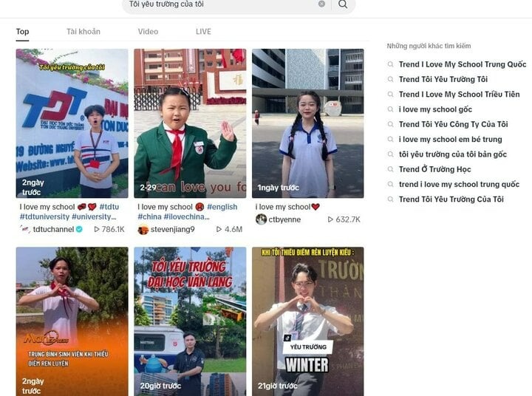The image size is (532, 396).
Task: Click the #english hashtag link
Action: pos(222,207)
